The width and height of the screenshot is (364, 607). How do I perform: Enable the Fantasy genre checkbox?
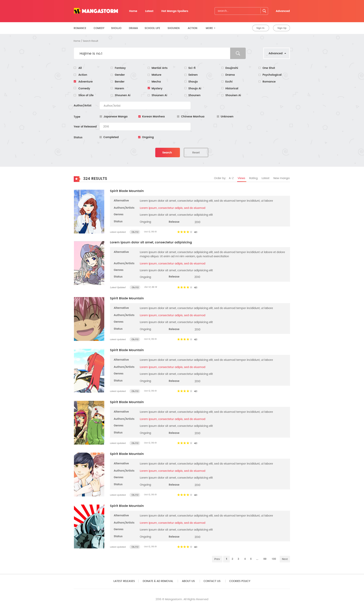point(112,68)
